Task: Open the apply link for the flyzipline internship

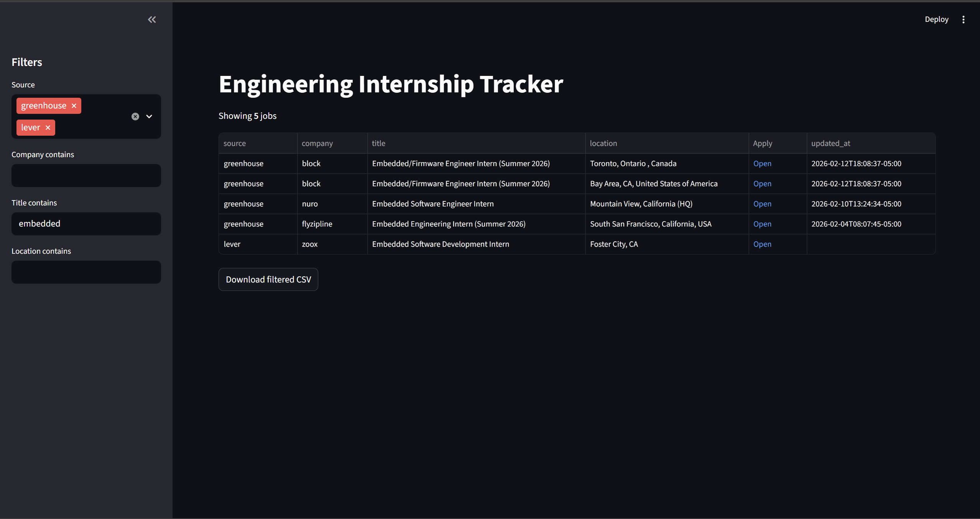Action: pyautogui.click(x=762, y=224)
